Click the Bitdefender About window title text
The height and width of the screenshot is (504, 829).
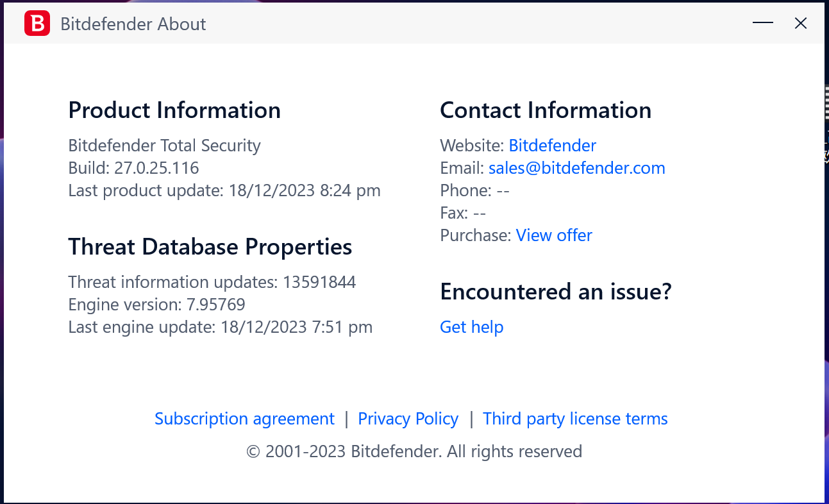click(x=133, y=24)
